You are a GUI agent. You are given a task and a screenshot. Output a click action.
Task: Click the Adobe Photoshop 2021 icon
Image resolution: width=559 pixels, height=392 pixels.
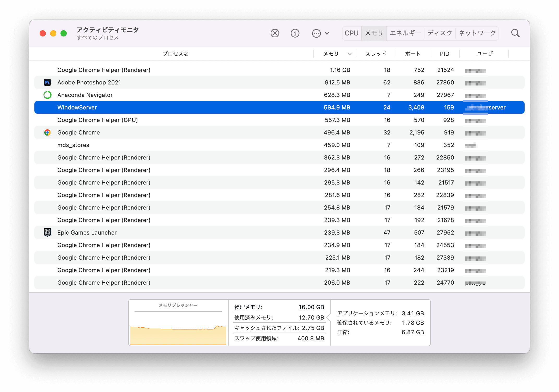pos(47,82)
